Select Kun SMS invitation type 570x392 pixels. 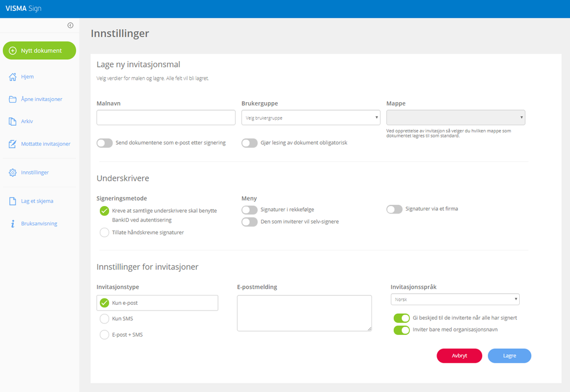(104, 318)
